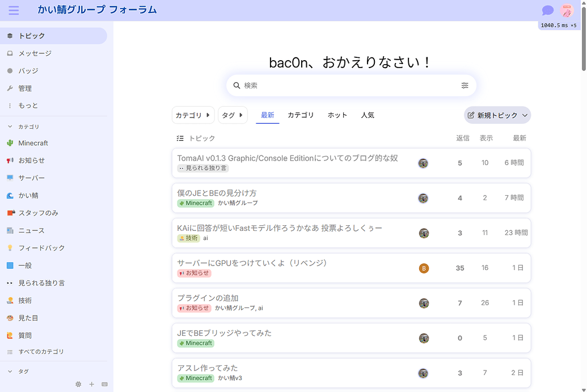
Task: Open the user avatar menu in header
Action: (x=567, y=10)
